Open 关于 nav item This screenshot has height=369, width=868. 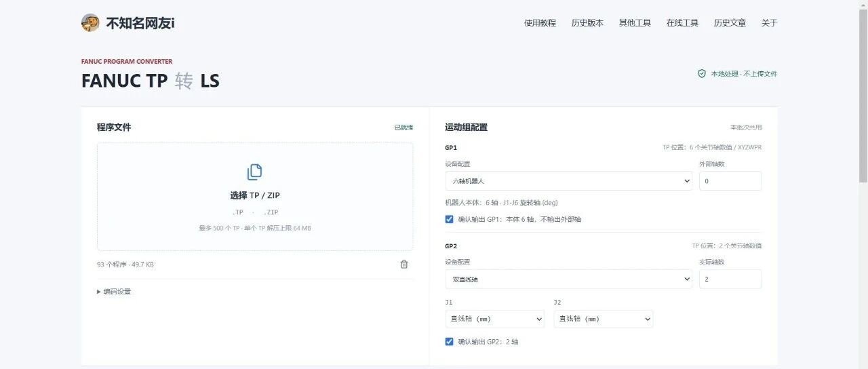[x=769, y=23]
